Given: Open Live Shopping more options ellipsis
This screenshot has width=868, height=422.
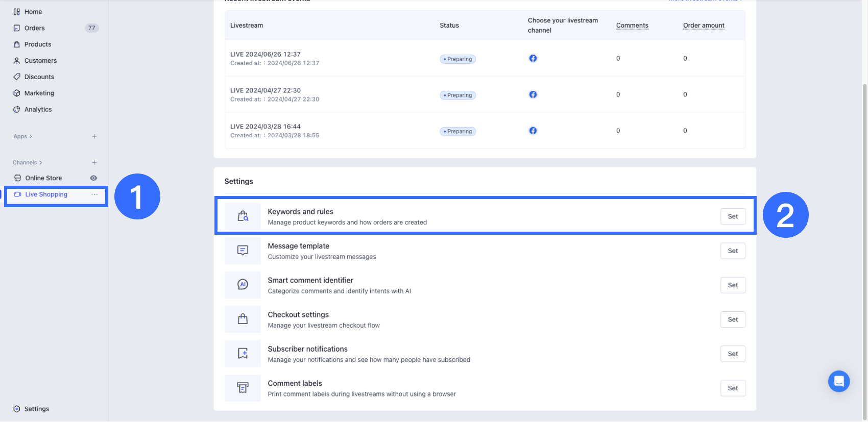Looking at the screenshot, I should [94, 194].
